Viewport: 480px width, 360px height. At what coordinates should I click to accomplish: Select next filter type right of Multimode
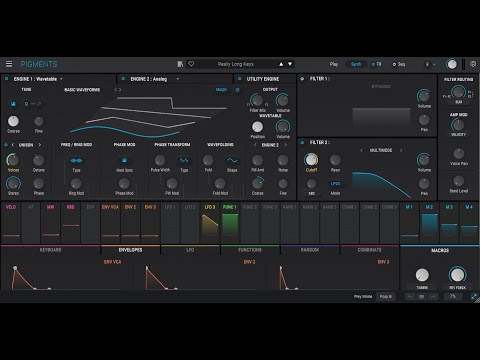tap(401, 150)
